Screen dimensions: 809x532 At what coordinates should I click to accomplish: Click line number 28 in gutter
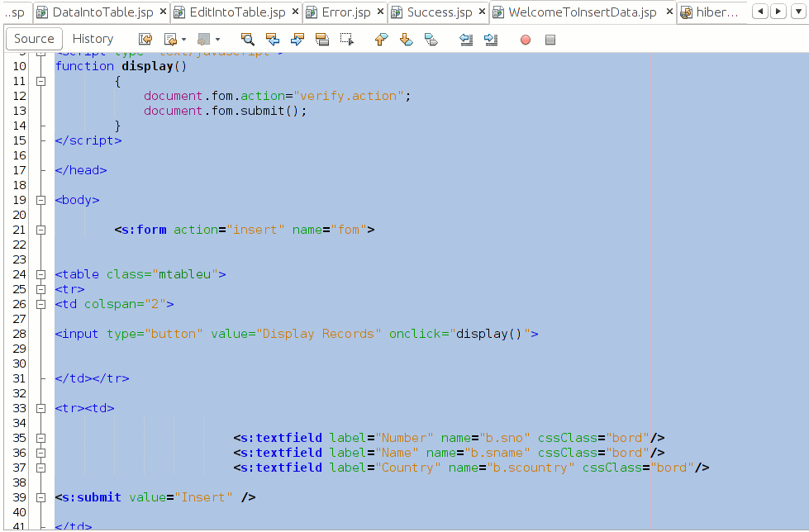pos(20,334)
